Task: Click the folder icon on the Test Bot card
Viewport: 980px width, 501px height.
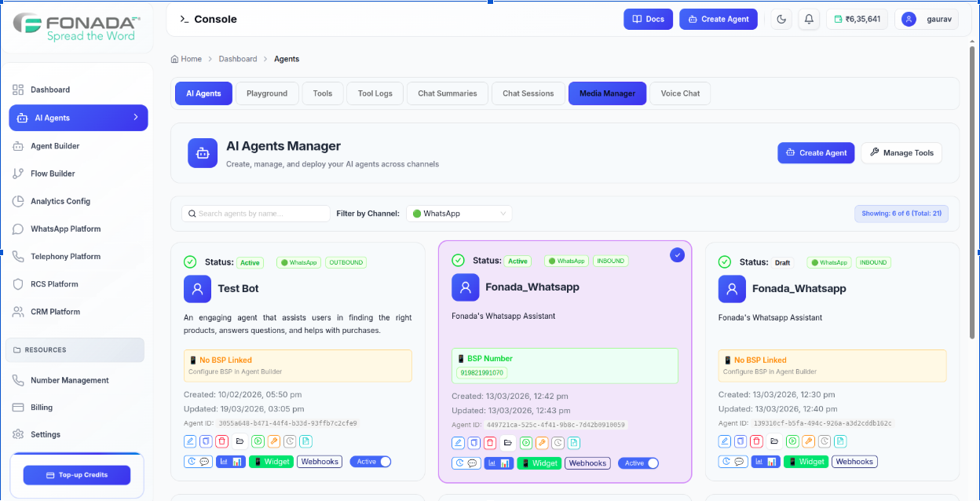Action: pyautogui.click(x=240, y=441)
